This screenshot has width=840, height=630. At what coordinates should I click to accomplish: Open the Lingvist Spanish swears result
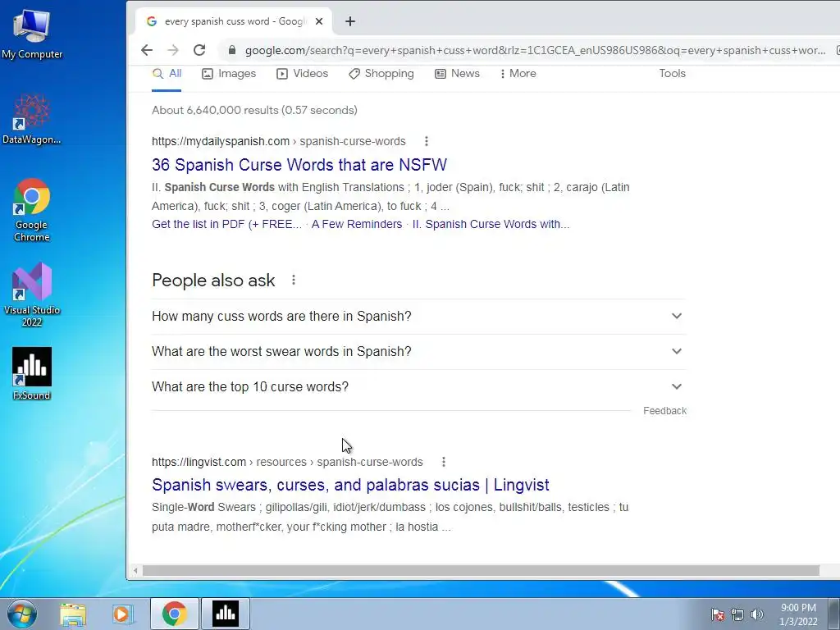click(350, 486)
